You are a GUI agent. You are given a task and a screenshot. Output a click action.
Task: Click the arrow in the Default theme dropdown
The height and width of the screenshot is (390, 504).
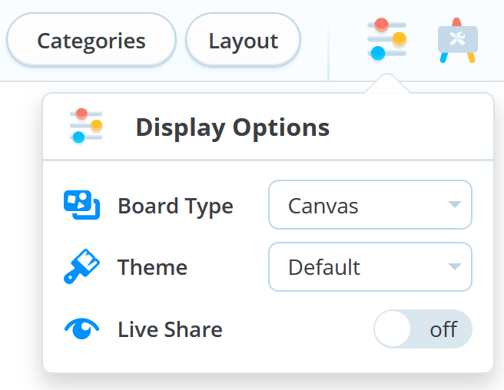click(x=455, y=266)
